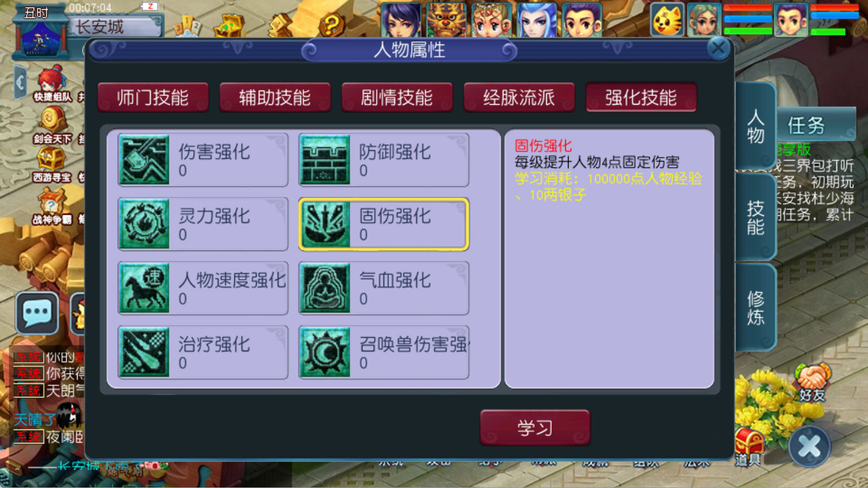
Task: Choose the 灵力强化 skill icon
Action: (144, 224)
